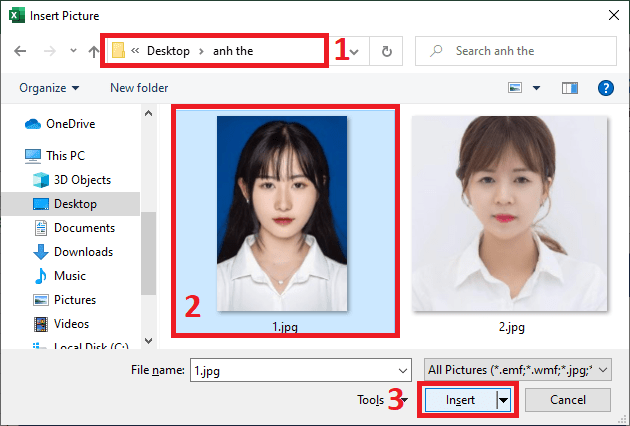Focus the Search anh the box
Image resolution: width=630 pixels, height=426 pixels.
[516, 51]
